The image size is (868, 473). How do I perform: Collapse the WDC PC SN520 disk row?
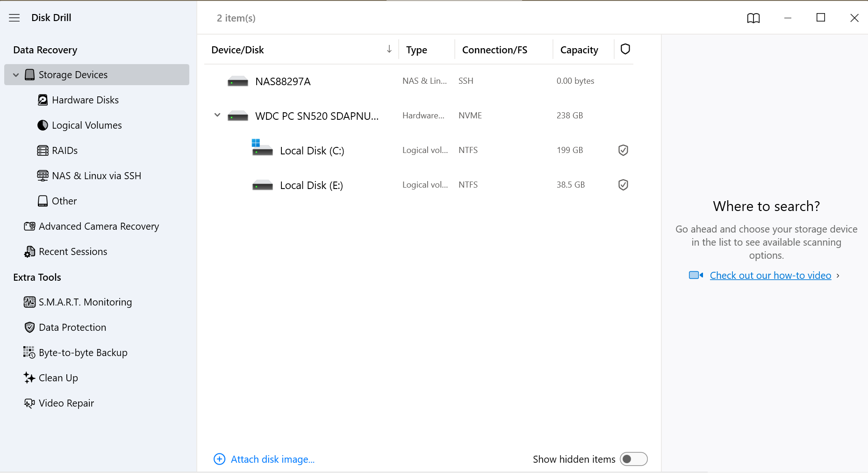pyautogui.click(x=217, y=115)
